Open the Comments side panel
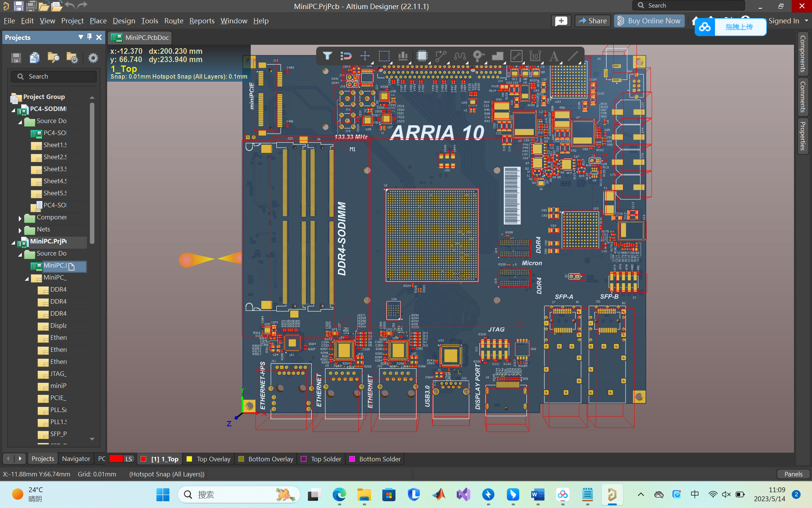Screen dimensions: 812x508 803,97
